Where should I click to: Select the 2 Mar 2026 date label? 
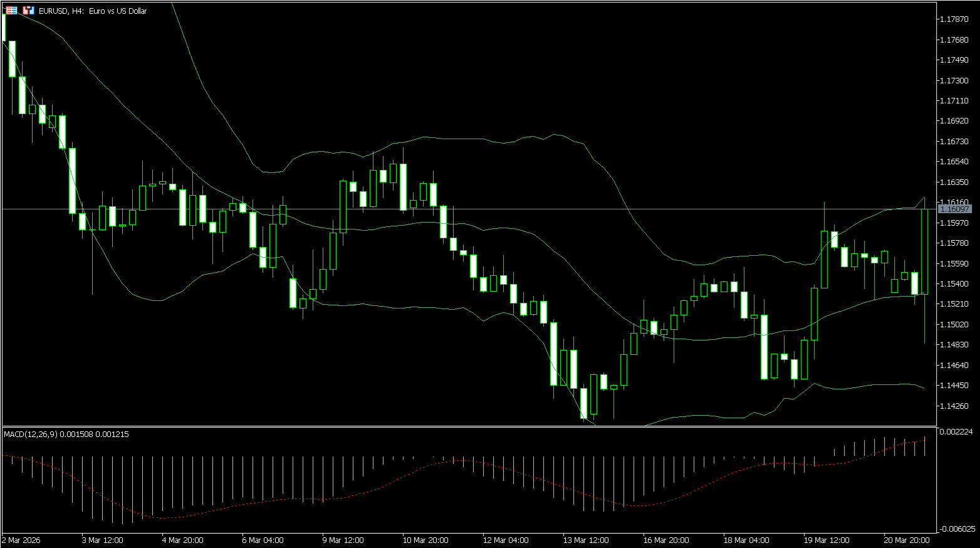21,540
